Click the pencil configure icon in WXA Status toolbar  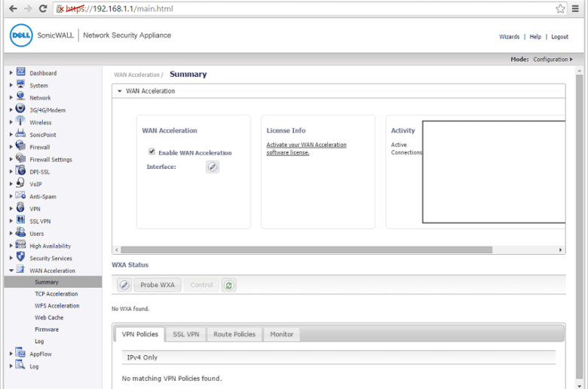[124, 285]
